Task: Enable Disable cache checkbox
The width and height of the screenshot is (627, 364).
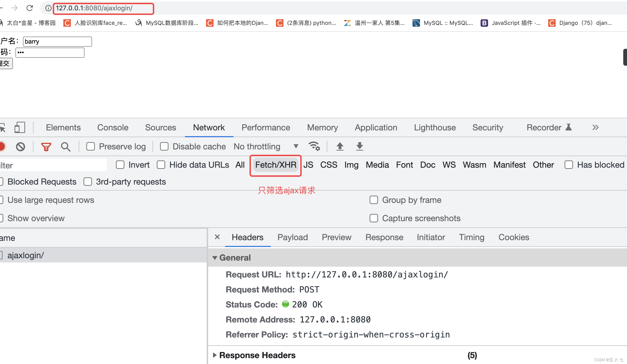Action: (164, 146)
